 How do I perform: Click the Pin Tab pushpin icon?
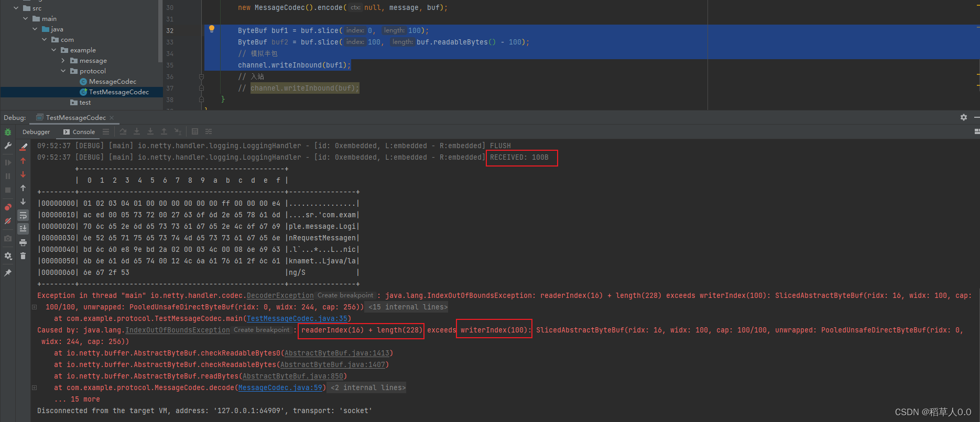[x=8, y=273]
